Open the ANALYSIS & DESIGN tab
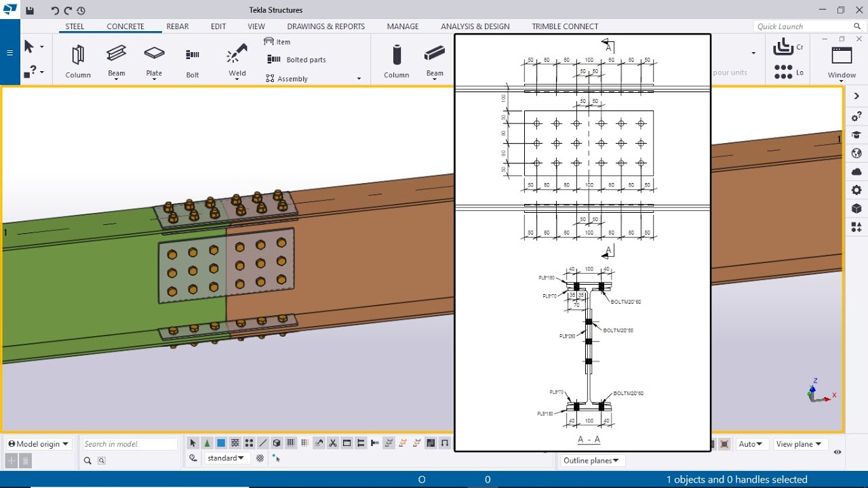The height and width of the screenshot is (488, 868). pos(475,26)
